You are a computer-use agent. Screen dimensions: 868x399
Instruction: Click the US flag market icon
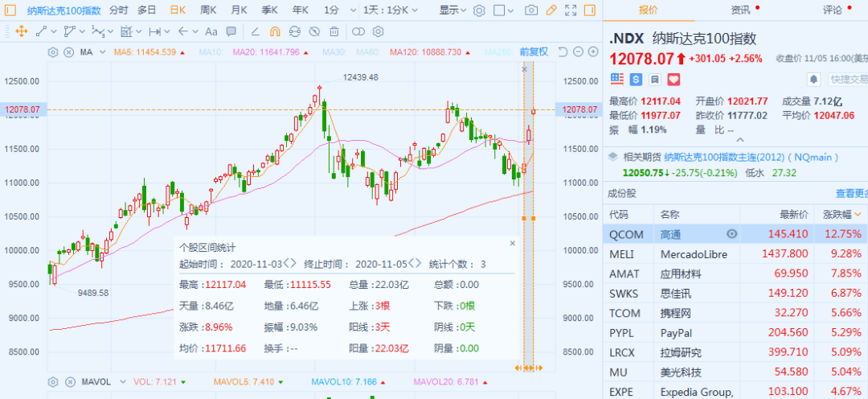tap(616, 80)
